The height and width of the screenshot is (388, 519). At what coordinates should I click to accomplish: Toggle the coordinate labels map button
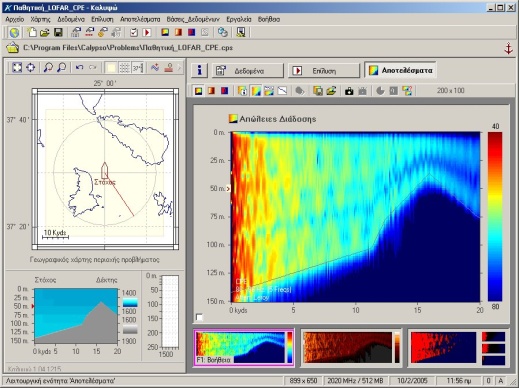click(x=137, y=67)
